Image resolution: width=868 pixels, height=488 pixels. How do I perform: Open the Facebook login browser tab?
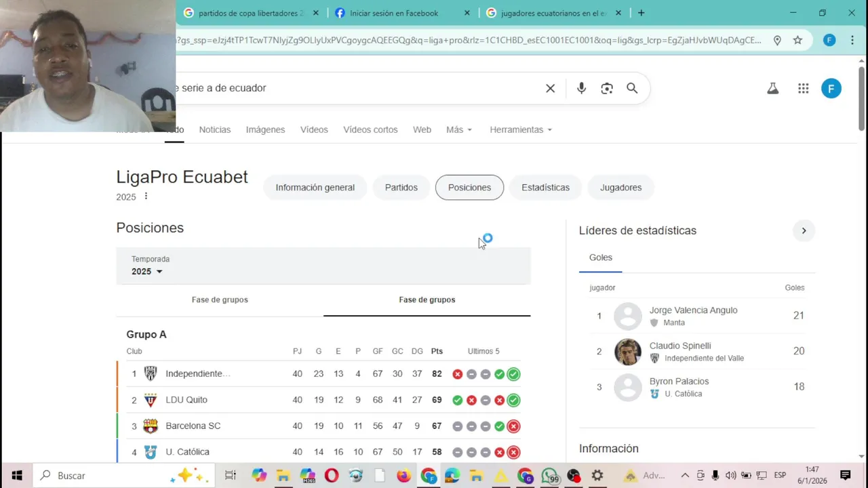pyautogui.click(x=402, y=13)
